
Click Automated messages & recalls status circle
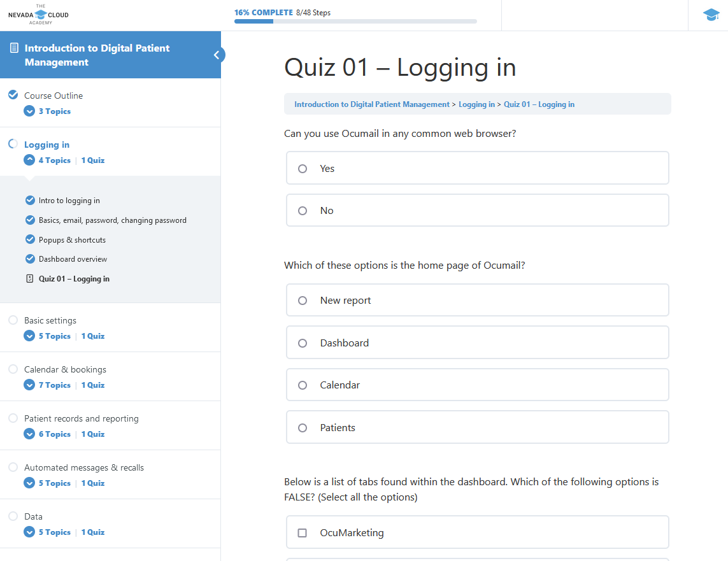tap(13, 467)
